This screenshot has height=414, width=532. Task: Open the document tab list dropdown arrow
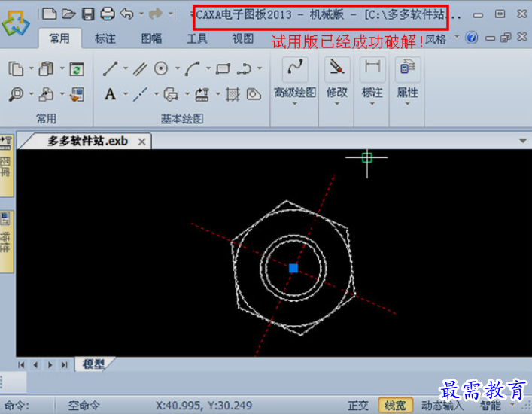coord(523,141)
